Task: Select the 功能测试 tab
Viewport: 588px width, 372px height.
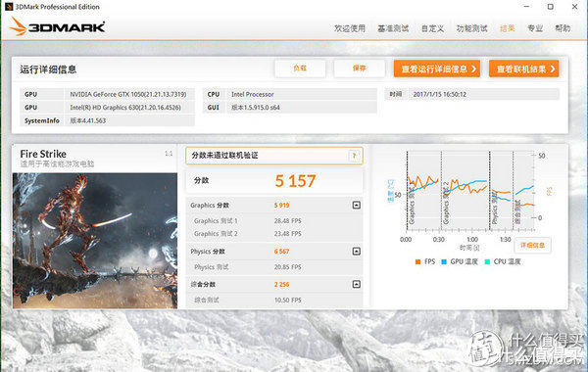Action: click(x=471, y=28)
